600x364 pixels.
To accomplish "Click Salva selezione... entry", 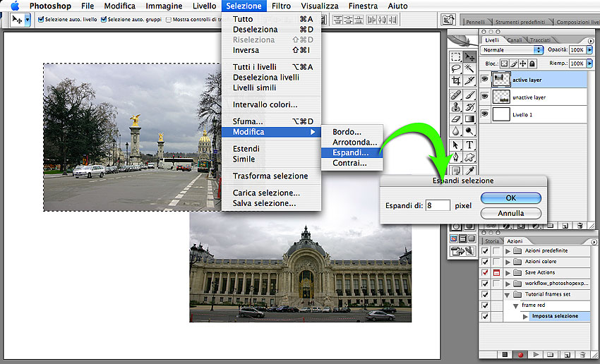I will click(x=271, y=203).
